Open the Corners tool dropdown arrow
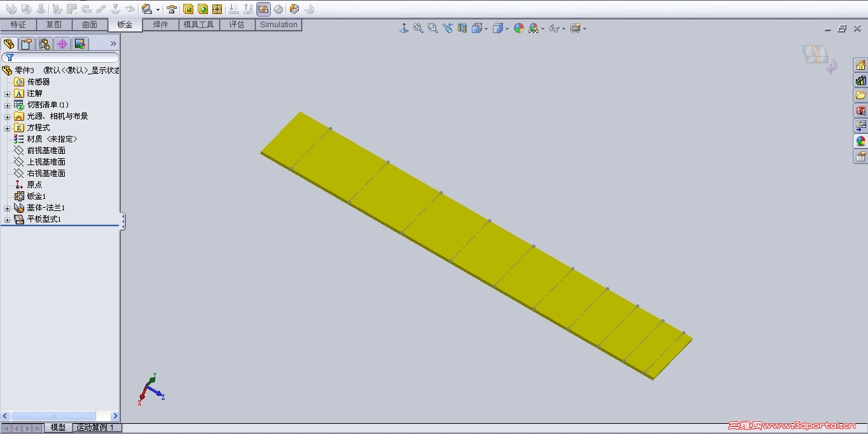This screenshot has width=868, height=434. [158, 10]
